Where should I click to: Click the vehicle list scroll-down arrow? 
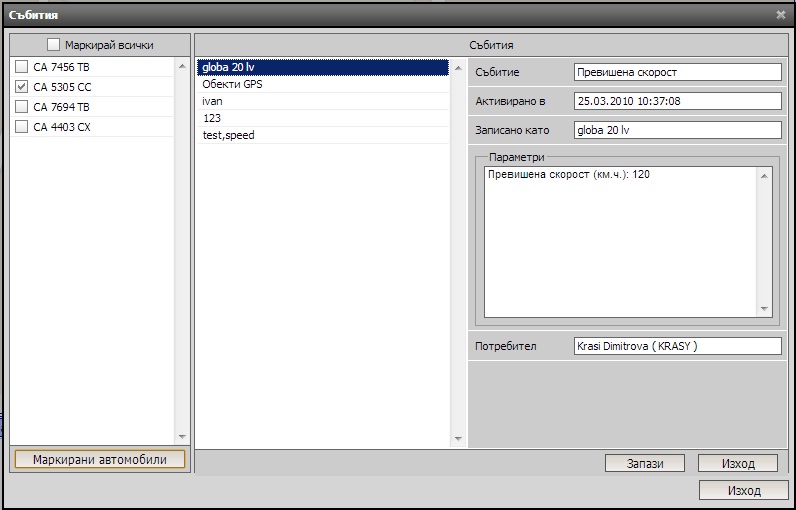(x=182, y=436)
